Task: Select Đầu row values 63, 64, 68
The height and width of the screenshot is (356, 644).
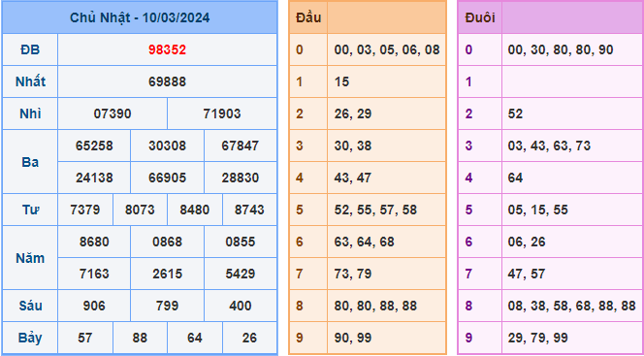Action: 364,242
